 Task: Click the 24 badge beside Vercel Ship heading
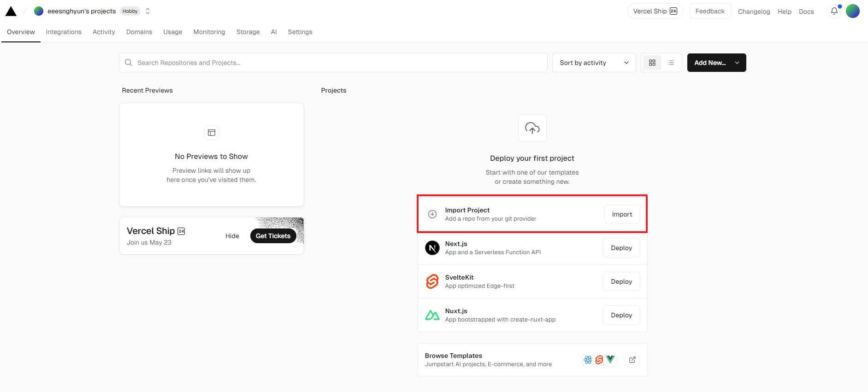(x=181, y=231)
